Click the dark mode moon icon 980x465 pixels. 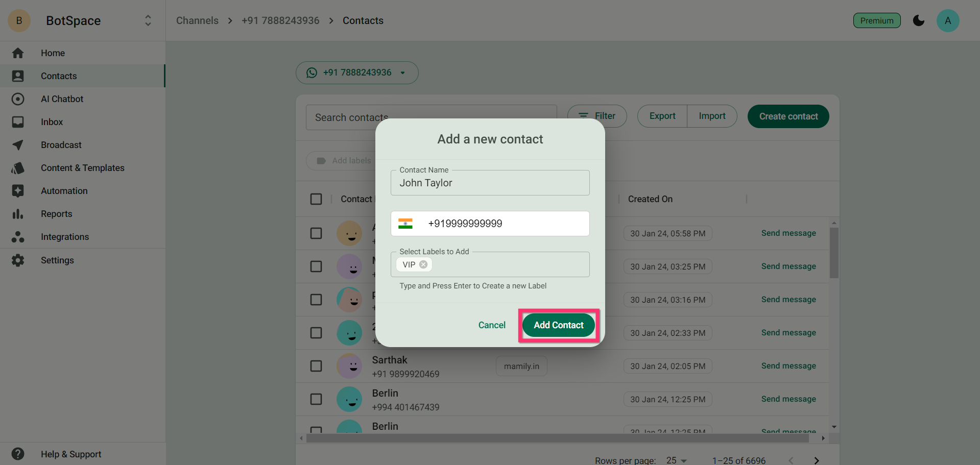(x=918, y=20)
